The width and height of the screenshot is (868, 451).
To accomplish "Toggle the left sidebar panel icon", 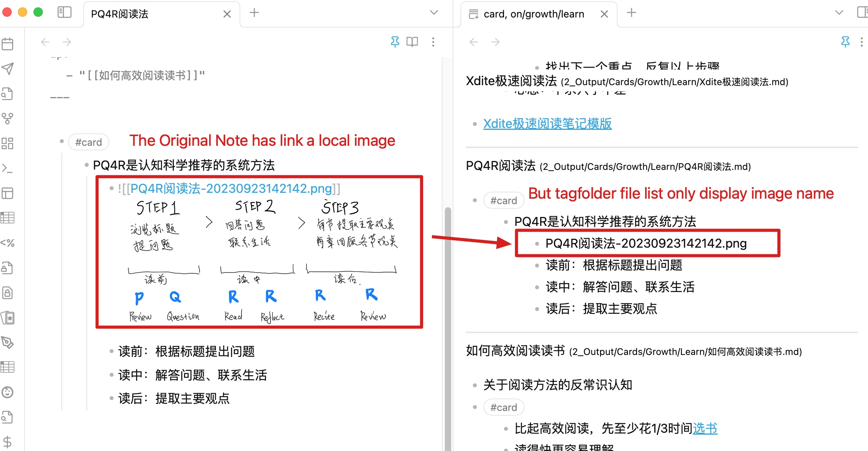I will coord(65,12).
